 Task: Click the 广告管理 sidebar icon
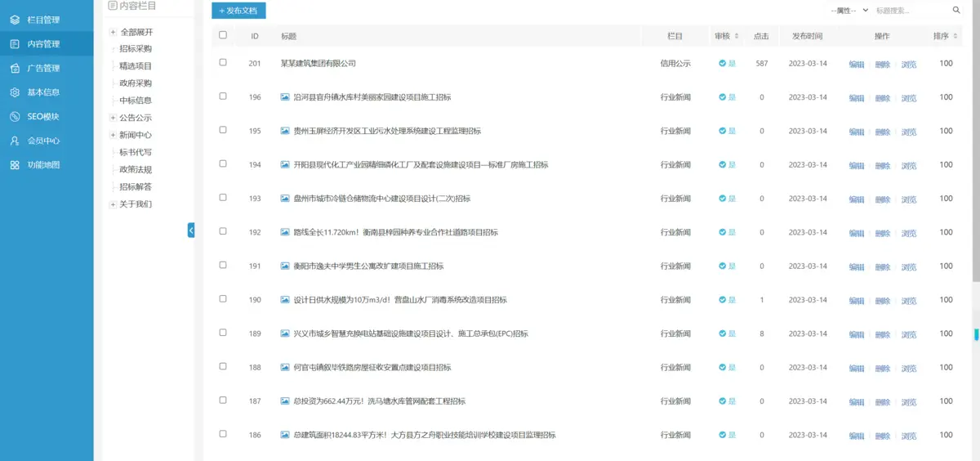tap(15, 68)
